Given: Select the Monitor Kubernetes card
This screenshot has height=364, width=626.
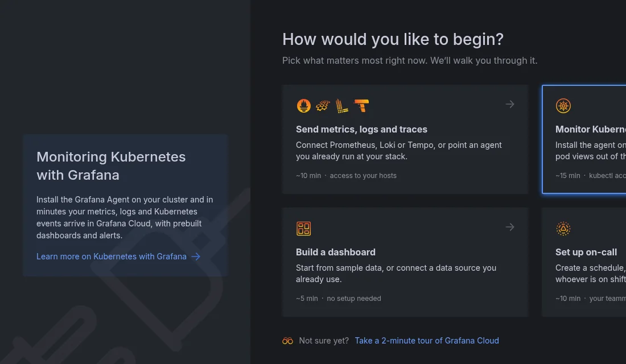Looking at the screenshot, I should click(x=584, y=139).
